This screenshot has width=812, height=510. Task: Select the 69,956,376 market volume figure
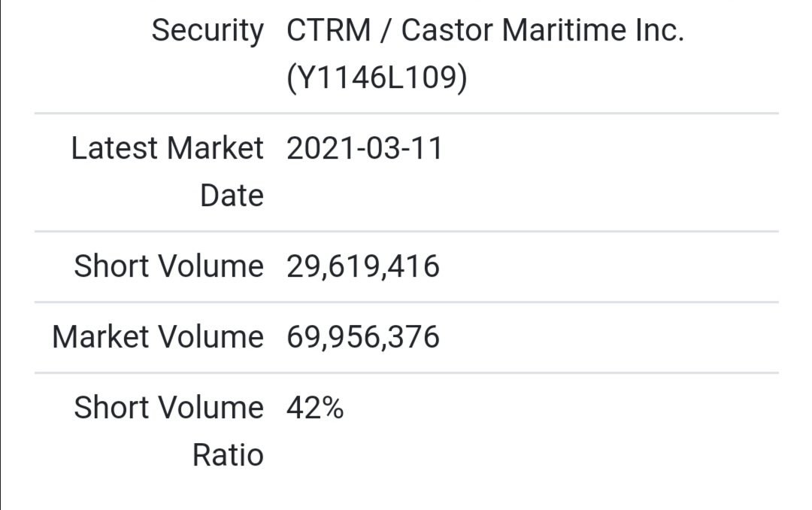tap(362, 337)
